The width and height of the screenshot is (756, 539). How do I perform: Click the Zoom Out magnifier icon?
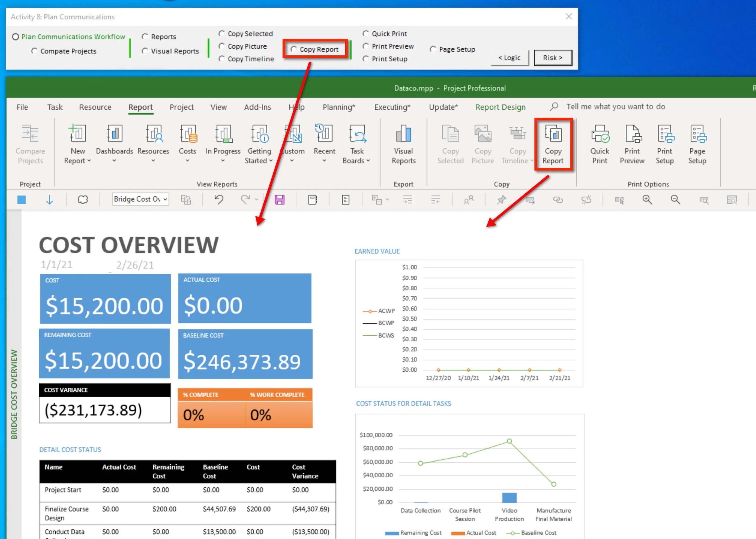[x=675, y=199]
